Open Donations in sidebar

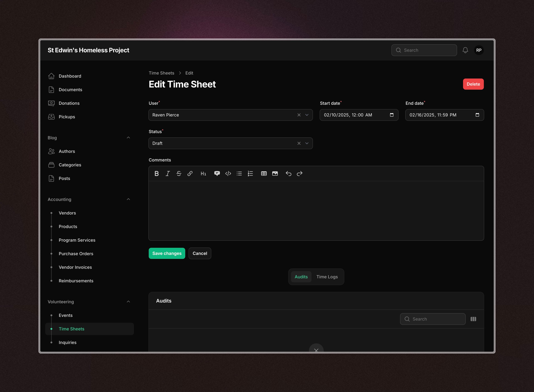coord(89,103)
